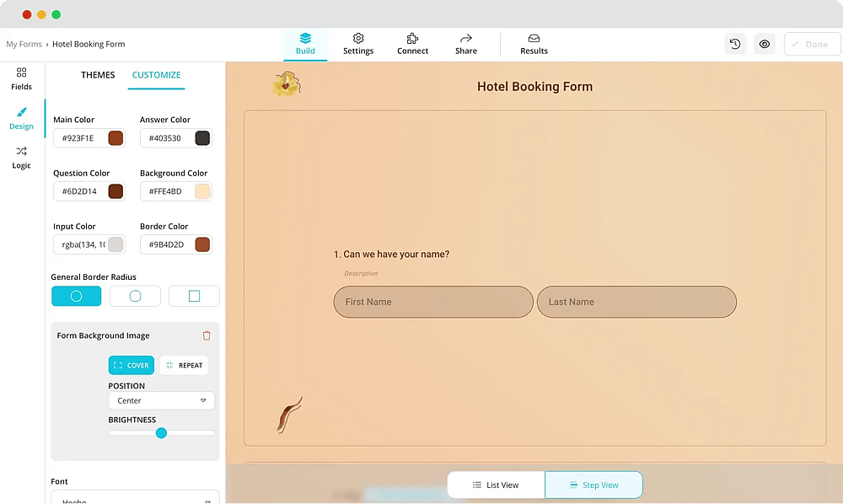Click Hotel Booking Form breadcrumb name
The image size is (843, 504).
[89, 44]
